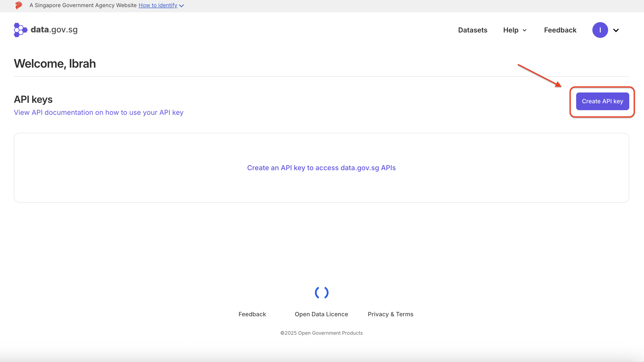Expand the How to identify chevron

pos(182,6)
